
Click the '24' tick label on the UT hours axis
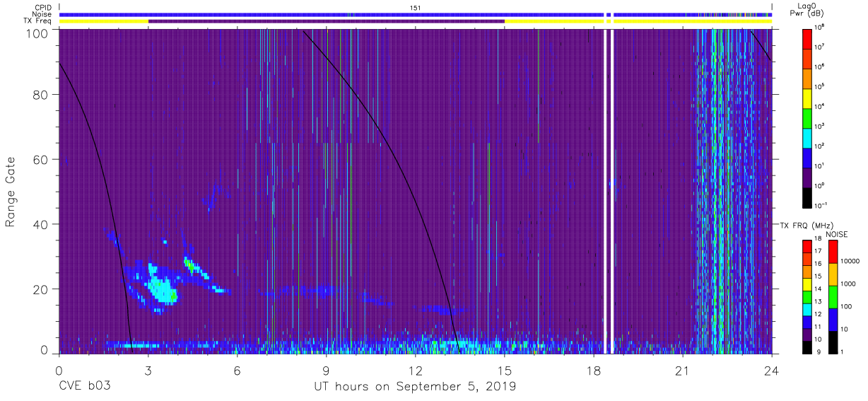pyautogui.click(x=772, y=369)
